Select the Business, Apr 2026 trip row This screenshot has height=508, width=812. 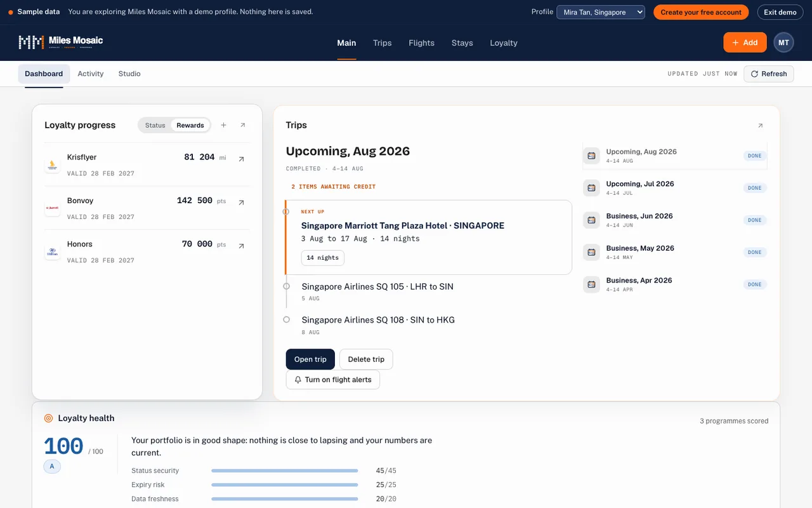(675, 284)
